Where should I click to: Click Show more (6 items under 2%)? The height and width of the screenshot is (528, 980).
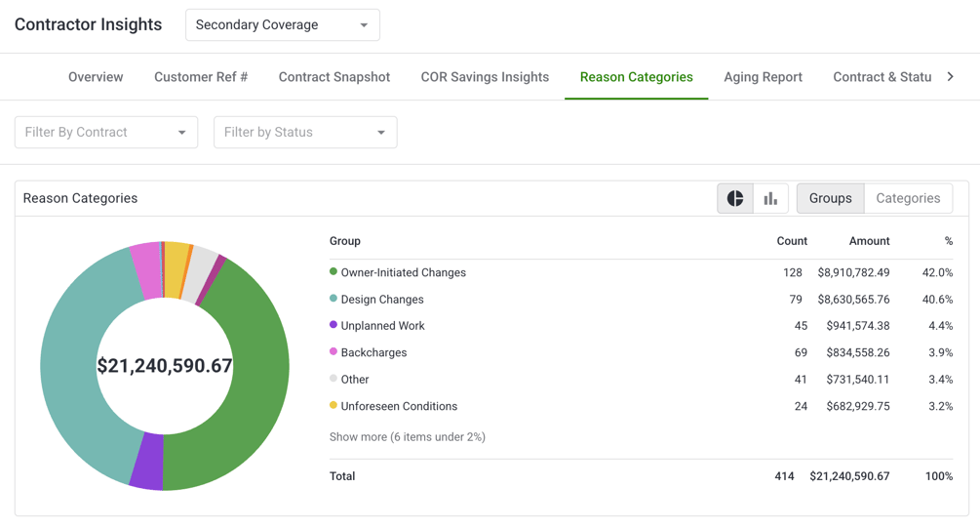pos(408,436)
